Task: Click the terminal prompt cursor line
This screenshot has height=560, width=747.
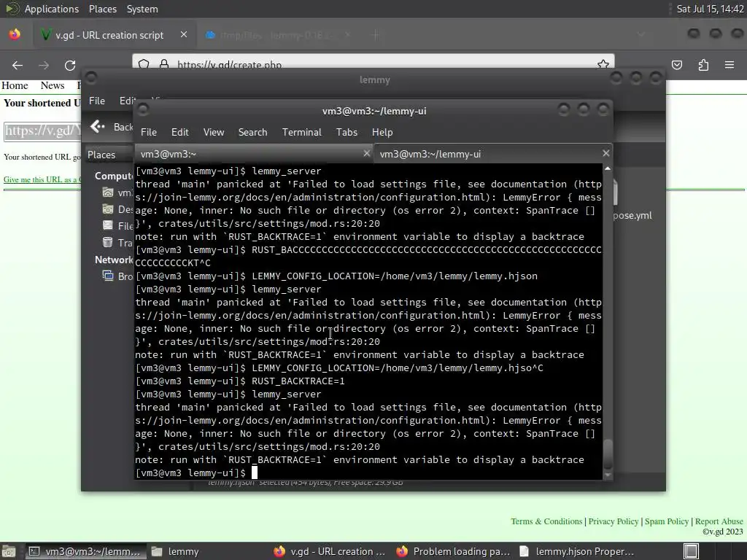Action: (368, 472)
